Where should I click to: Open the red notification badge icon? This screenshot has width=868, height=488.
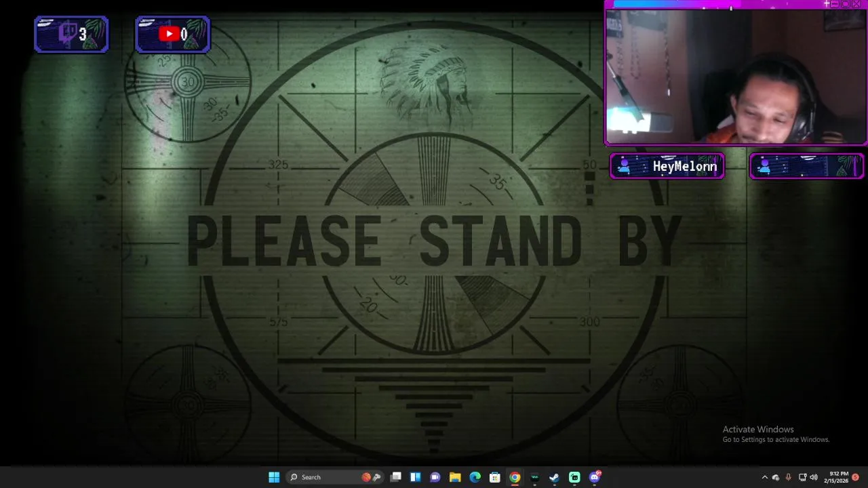(x=856, y=477)
